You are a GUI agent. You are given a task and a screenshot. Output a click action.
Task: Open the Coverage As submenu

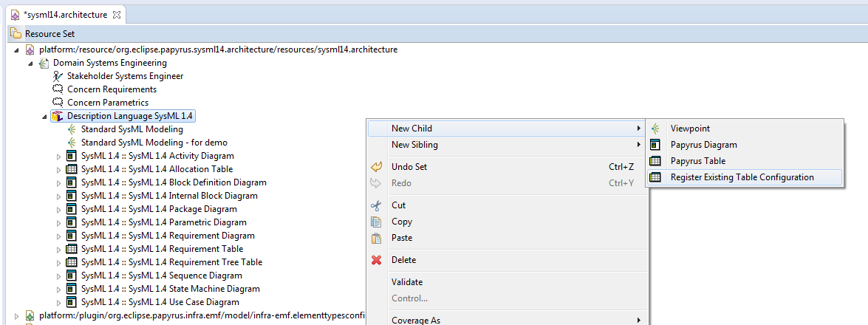coord(507,320)
